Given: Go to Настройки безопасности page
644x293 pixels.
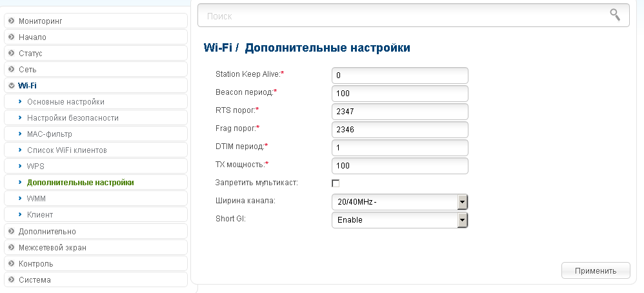Looking at the screenshot, I should coord(72,118).
